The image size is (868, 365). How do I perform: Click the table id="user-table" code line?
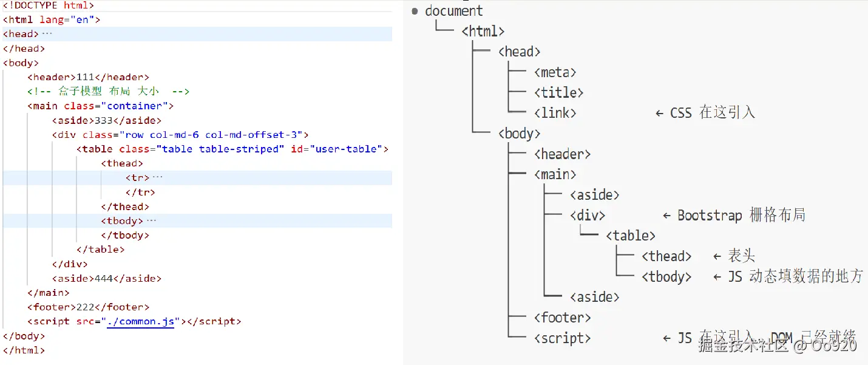pos(232,149)
